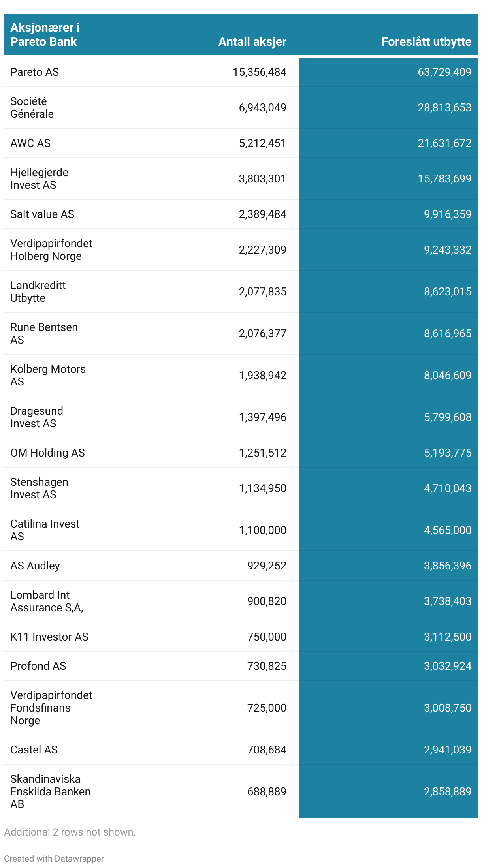This screenshot has width=482, height=868.
Task: Select Rune Bentsen AS dividend cell 8,616,965
Action: 448,333
